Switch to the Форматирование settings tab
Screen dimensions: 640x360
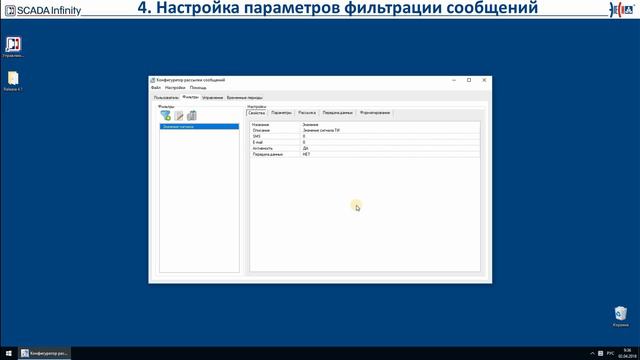pos(375,113)
